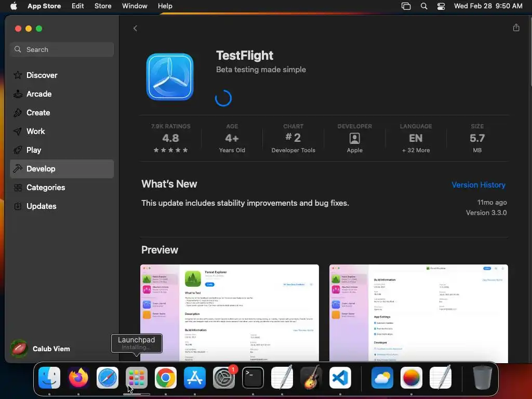The width and height of the screenshot is (532, 399).
Task: Open Visual Studio Code from Dock
Action: [x=340, y=378]
